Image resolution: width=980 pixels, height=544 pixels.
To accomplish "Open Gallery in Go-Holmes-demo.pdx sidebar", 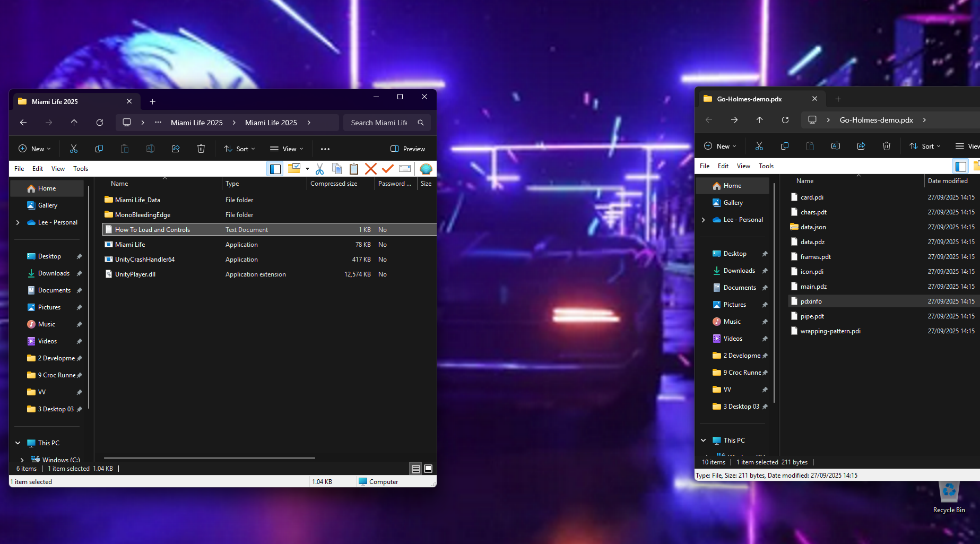I will point(733,203).
